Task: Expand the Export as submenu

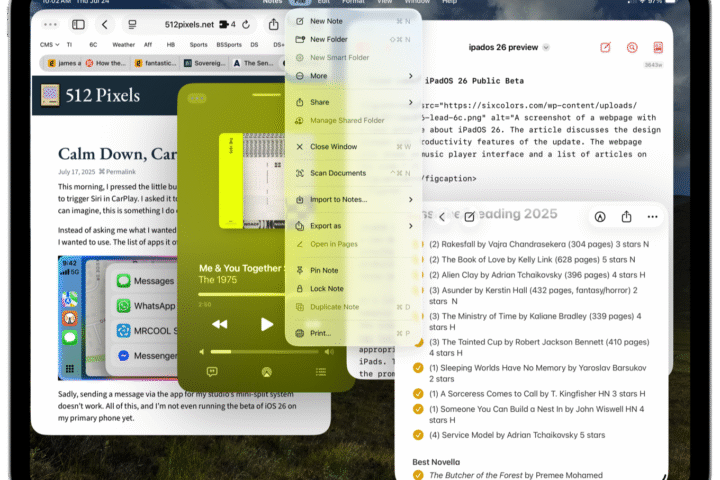Action: click(x=354, y=226)
